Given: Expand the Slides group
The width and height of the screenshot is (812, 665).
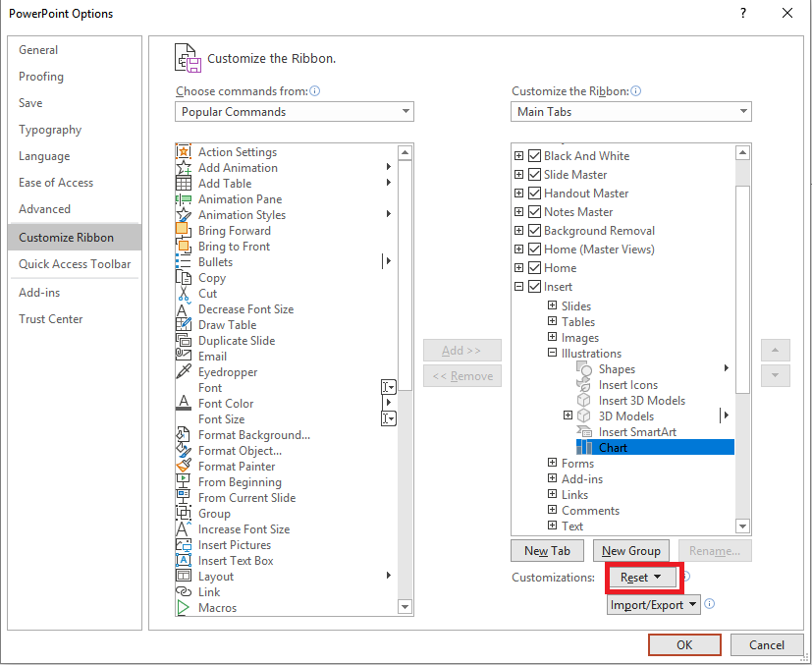Looking at the screenshot, I should pyautogui.click(x=552, y=305).
